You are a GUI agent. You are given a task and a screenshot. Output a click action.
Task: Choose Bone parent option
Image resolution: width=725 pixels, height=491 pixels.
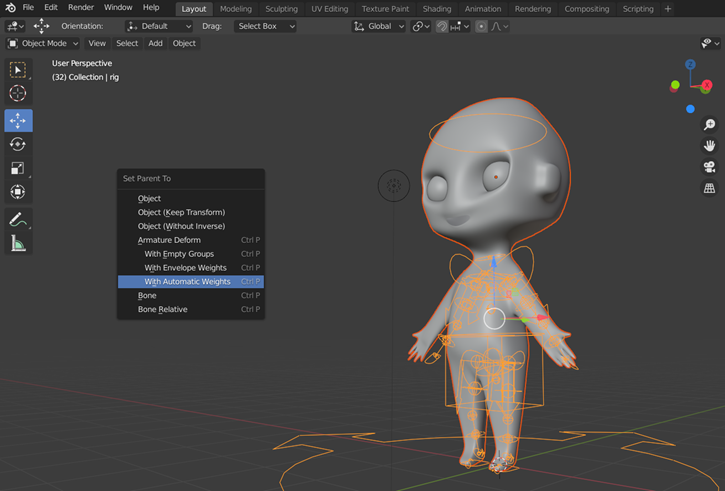click(191, 295)
